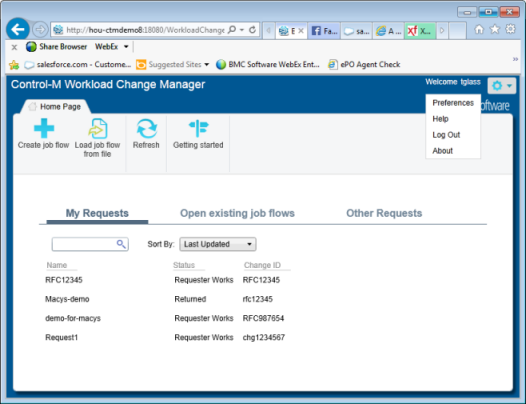526x404 pixels.
Task: Choose Preferences from the settings menu
Action: (x=453, y=103)
